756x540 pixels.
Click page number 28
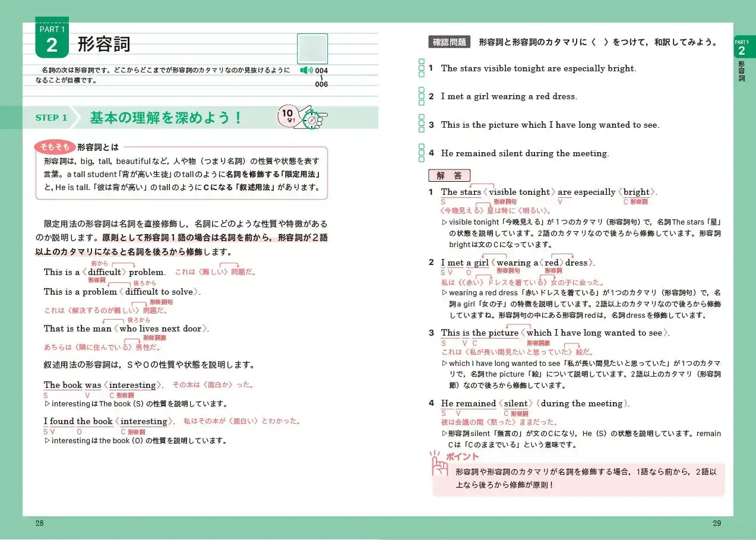pyautogui.click(x=39, y=523)
